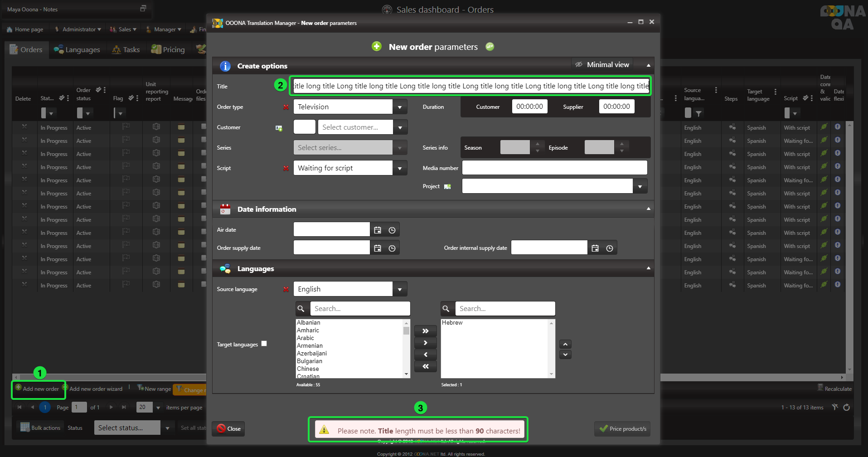Click the Order internal supply date calendar icon

click(x=595, y=248)
